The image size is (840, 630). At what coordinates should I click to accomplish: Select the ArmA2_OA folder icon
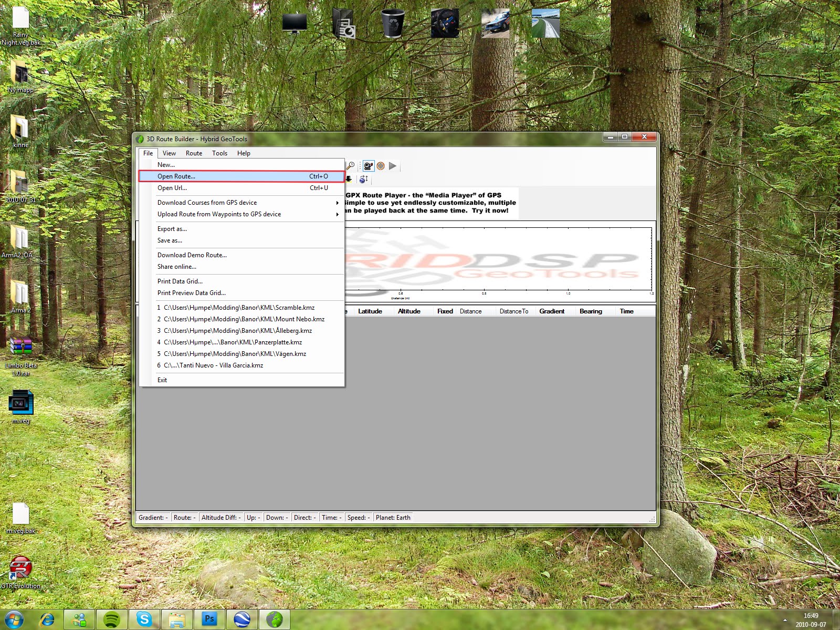click(19, 241)
